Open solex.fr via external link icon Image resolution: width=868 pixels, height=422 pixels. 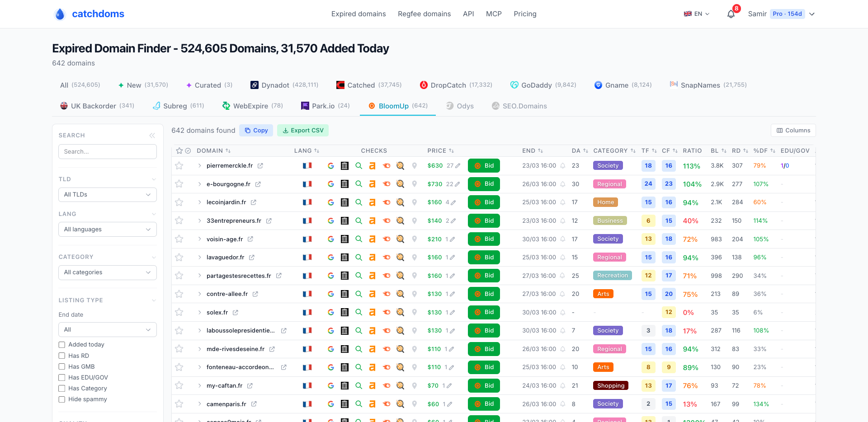(x=236, y=313)
